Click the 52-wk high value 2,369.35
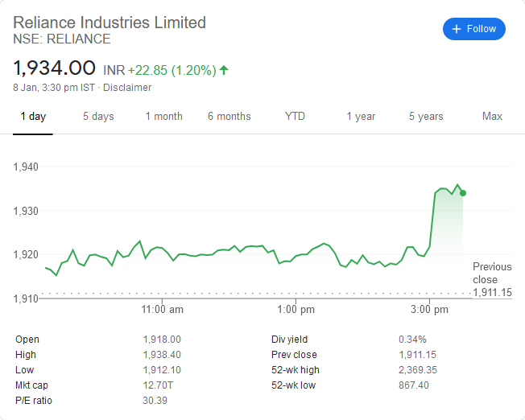The height and width of the screenshot is (420, 525). 418,370
